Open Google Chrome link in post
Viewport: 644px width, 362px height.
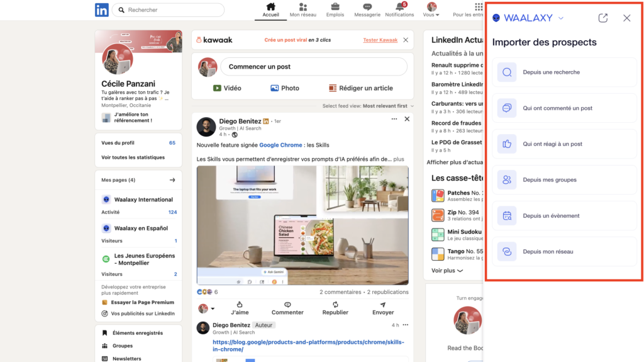click(280, 145)
